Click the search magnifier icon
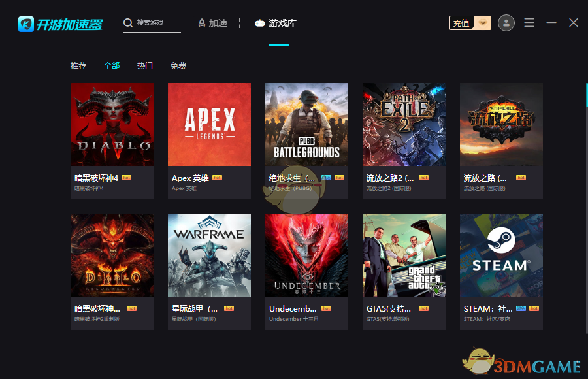Viewport: 588px width, 379px height. point(128,23)
